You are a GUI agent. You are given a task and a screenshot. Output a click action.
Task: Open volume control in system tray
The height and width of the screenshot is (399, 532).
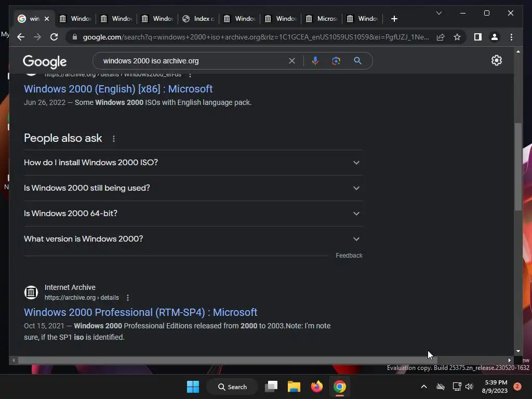coord(469,387)
